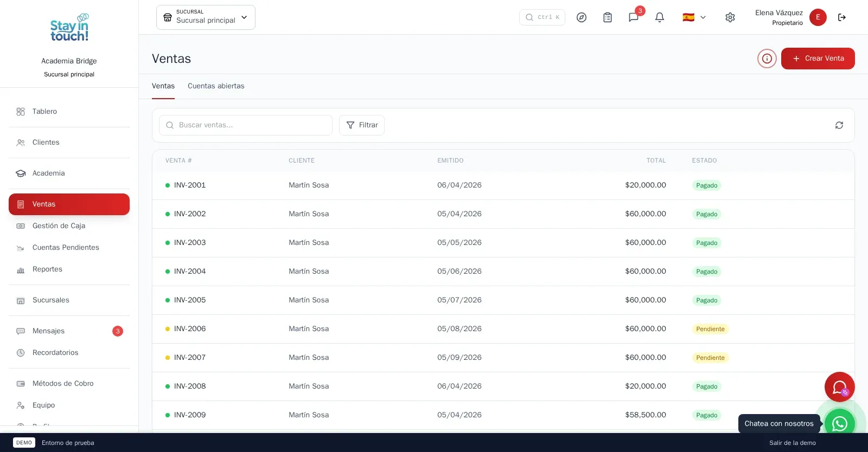Open sale INV-2006

[190, 329]
